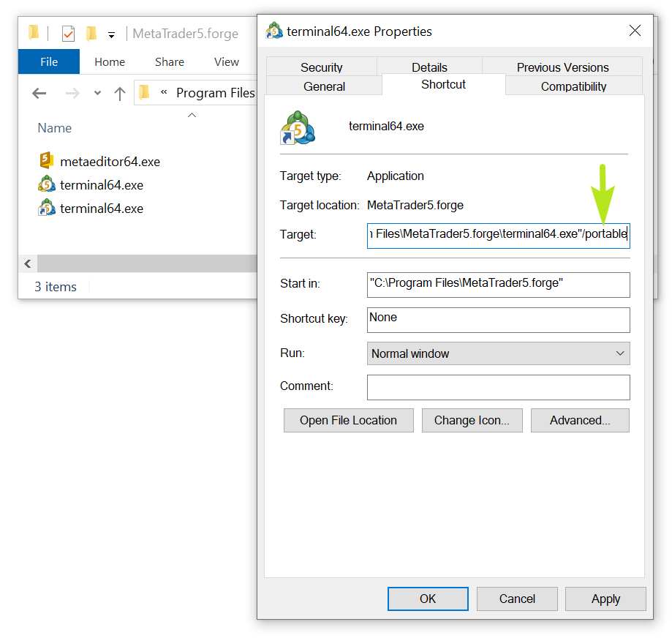Select the terminal64.exe shortcut icon with arrow overlay
The width and height of the screenshot is (672, 641).
coord(46,208)
